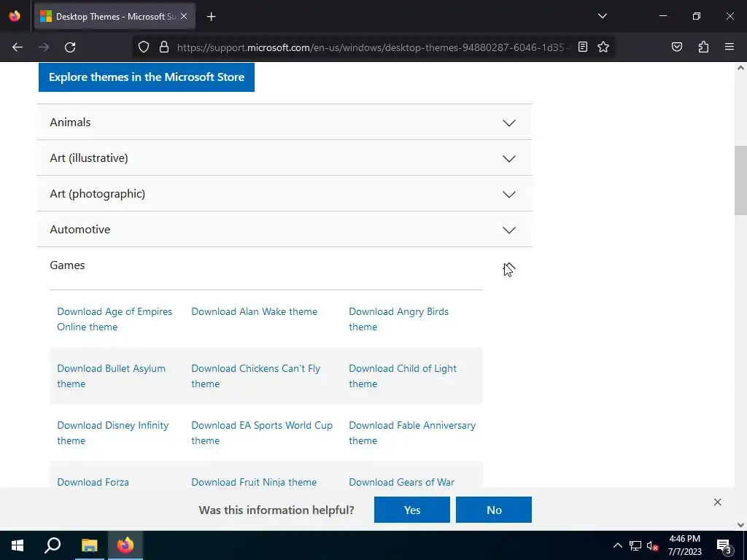The image size is (747, 560).
Task: Close the Desktop Themes tab
Action: point(184,16)
